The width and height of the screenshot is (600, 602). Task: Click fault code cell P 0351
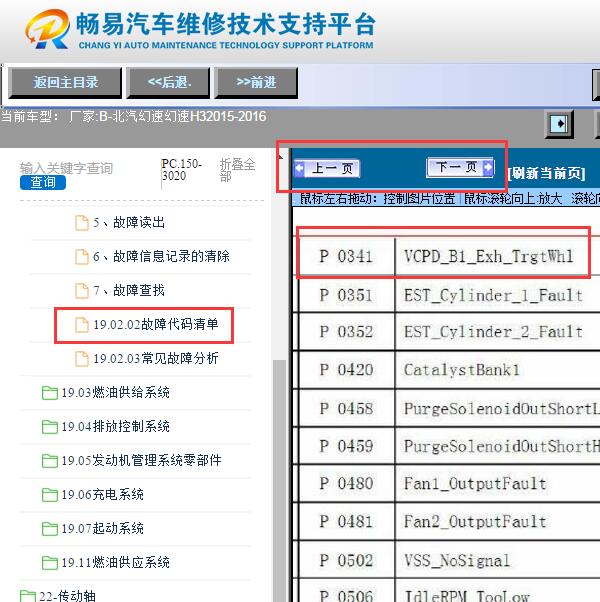click(346, 295)
